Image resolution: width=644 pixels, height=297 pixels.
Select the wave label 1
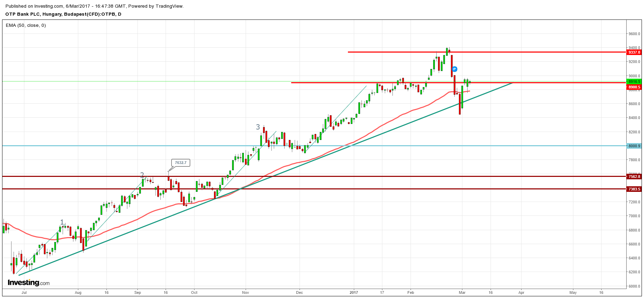[62, 222]
